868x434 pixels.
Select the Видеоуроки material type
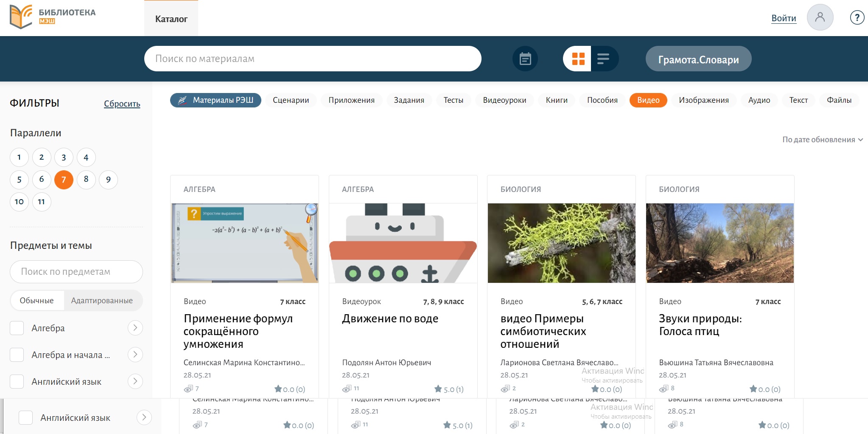pyautogui.click(x=504, y=100)
